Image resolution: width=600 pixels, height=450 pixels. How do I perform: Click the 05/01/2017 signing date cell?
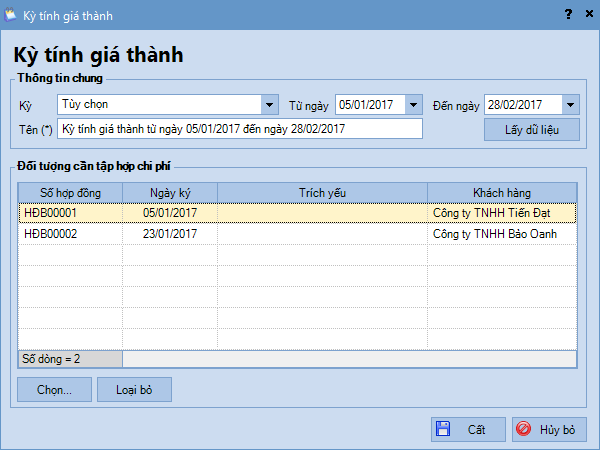coord(170,213)
